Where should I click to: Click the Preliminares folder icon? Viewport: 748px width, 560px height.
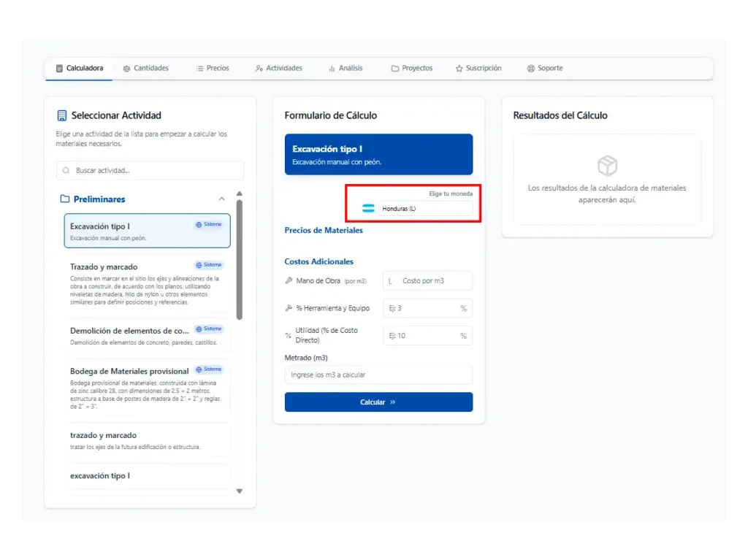pos(65,199)
